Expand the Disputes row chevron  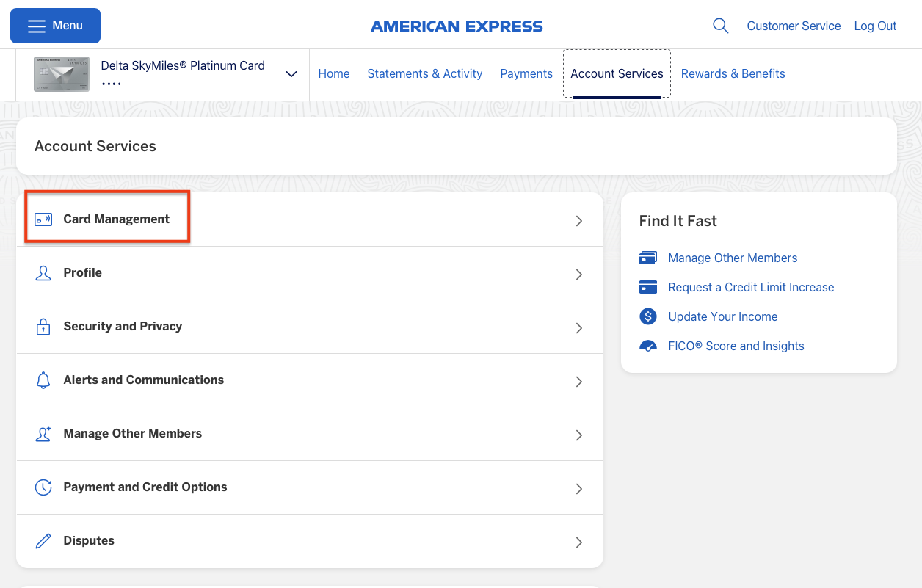pyautogui.click(x=579, y=542)
